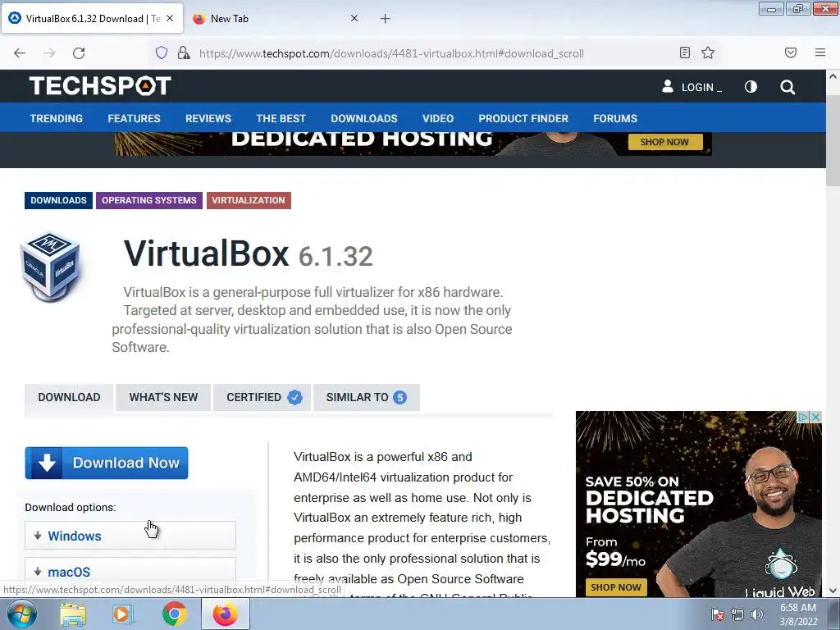Switch to the New Tab tab
Screen dimensions: 840x630
coord(276,19)
